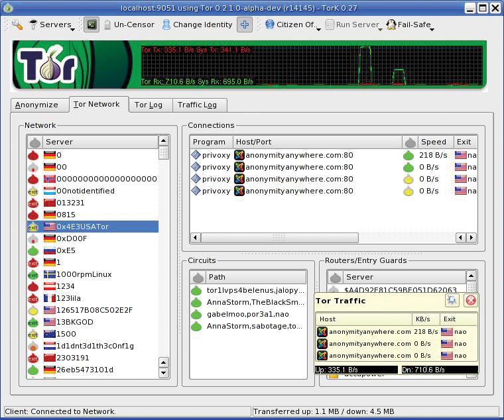This screenshot has height=420, width=504.
Task: Select the server named 00
Action: [93, 167]
